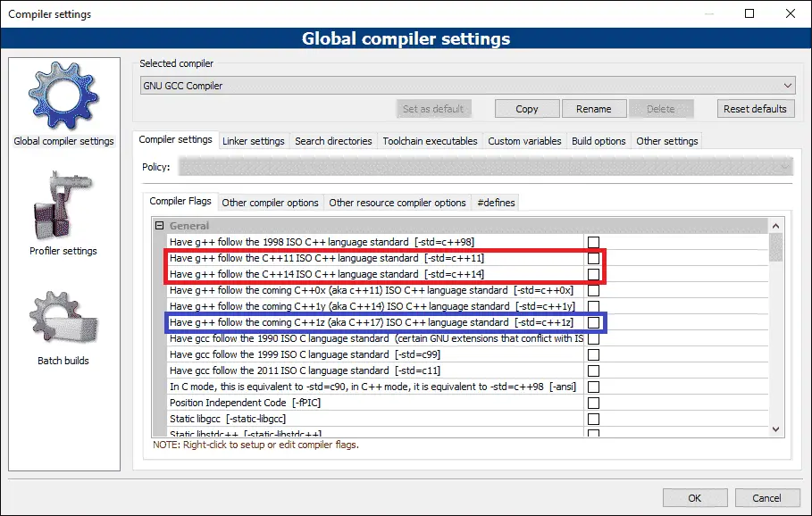The image size is (812, 516).
Task: Open the #defines tab
Action: pyautogui.click(x=496, y=203)
